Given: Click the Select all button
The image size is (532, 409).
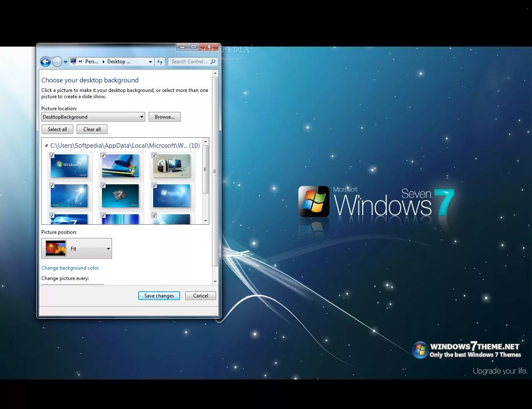Looking at the screenshot, I should click(x=57, y=129).
